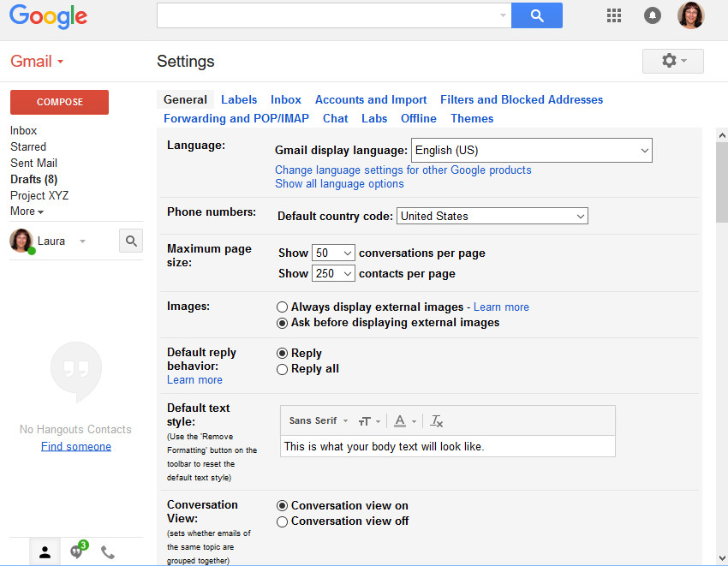Open Change language settings for other Google products

(403, 170)
